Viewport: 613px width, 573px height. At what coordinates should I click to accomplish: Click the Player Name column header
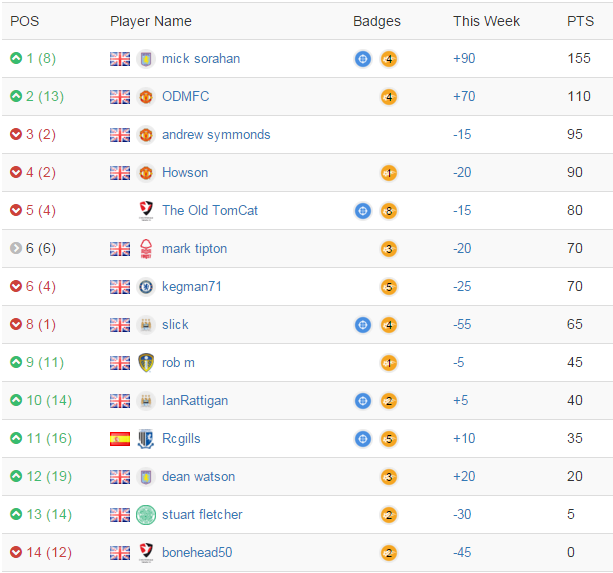click(x=151, y=21)
